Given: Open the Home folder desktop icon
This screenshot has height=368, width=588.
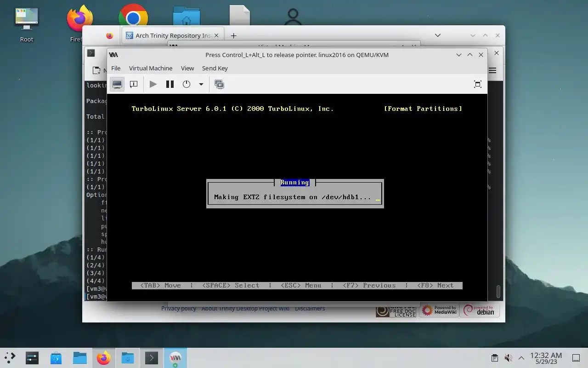Looking at the screenshot, I should click(187, 16).
